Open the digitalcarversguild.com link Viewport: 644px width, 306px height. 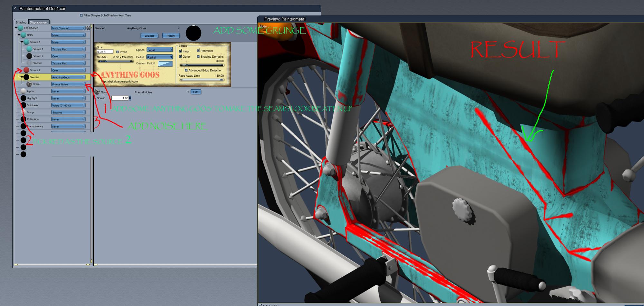pos(119,81)
